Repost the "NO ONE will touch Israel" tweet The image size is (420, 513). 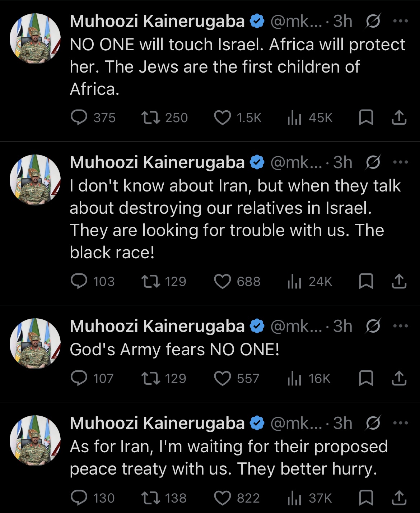coord(151,117)
